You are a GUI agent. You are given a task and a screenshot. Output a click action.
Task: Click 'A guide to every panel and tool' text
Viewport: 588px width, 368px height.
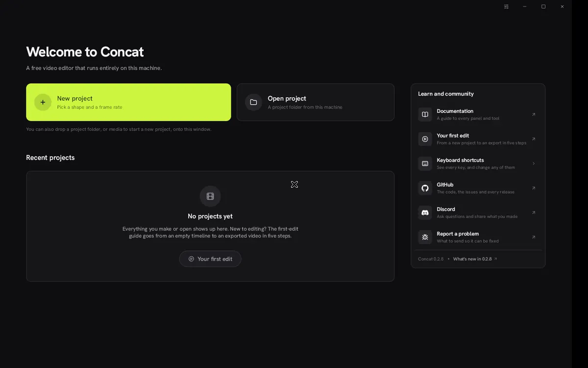468,118
